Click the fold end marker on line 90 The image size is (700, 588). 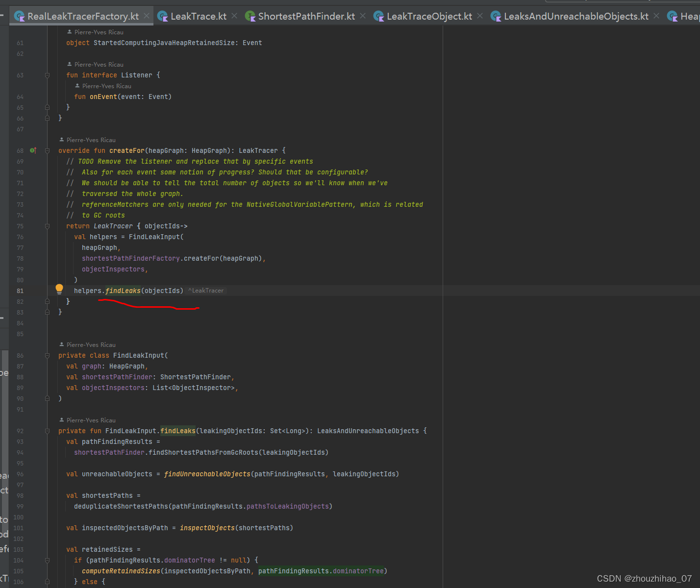(47, 398)
